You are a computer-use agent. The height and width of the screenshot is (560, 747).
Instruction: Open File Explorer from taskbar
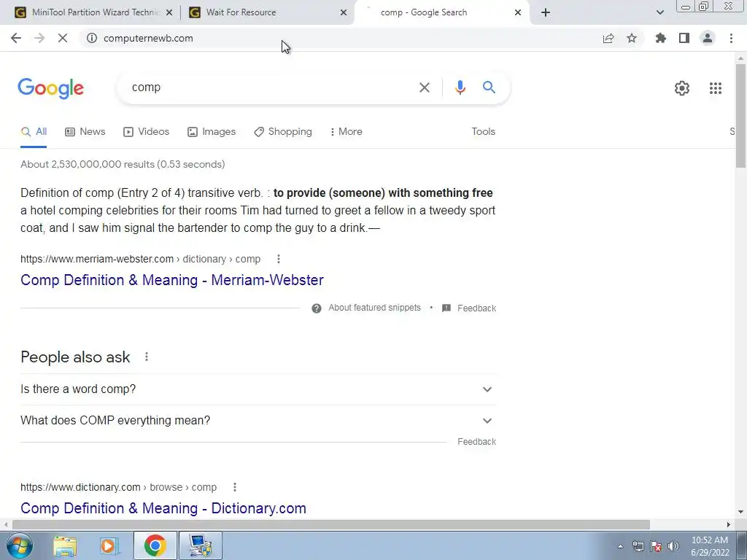(x=65, y=545)
